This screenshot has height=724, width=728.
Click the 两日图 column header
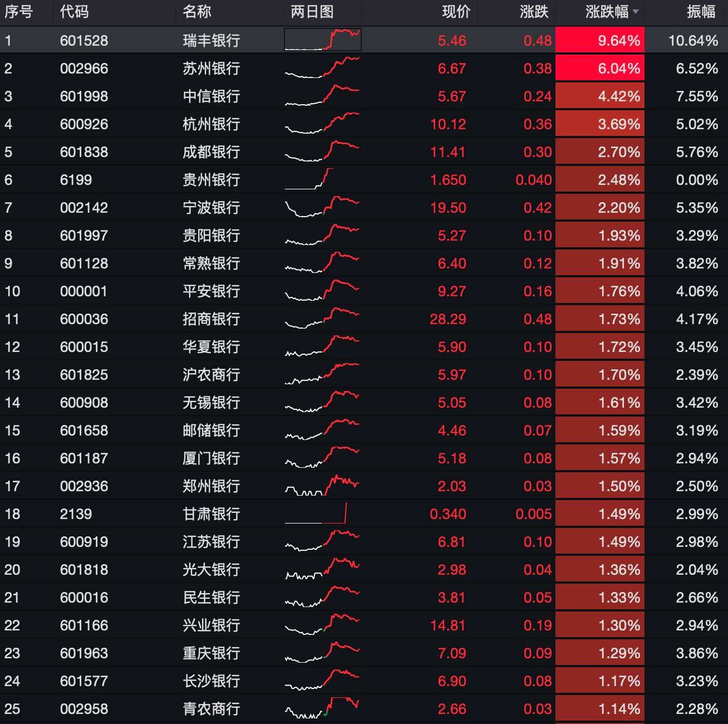[x=312, y=12]
